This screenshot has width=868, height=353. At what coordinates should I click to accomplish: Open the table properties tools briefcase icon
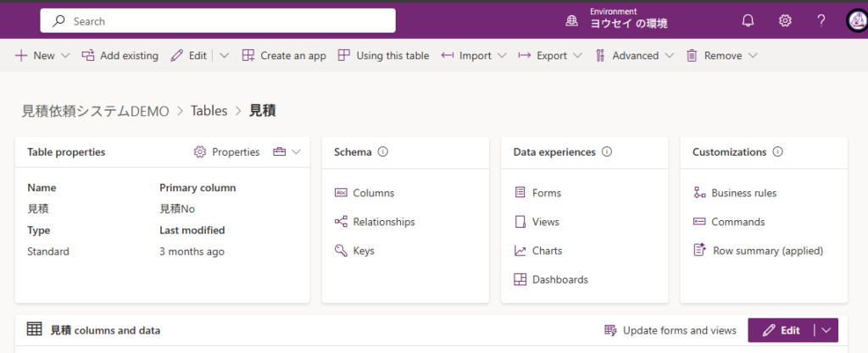(x=280, y=152)
